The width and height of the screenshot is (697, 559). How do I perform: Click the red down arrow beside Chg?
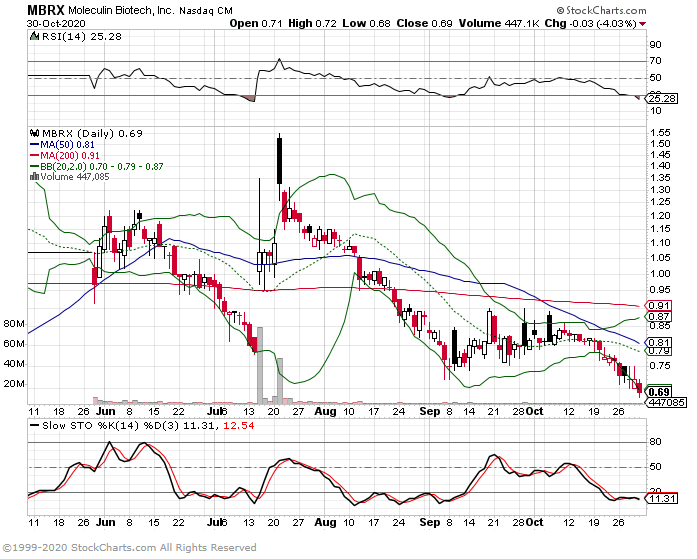click(x=670, y=23)
